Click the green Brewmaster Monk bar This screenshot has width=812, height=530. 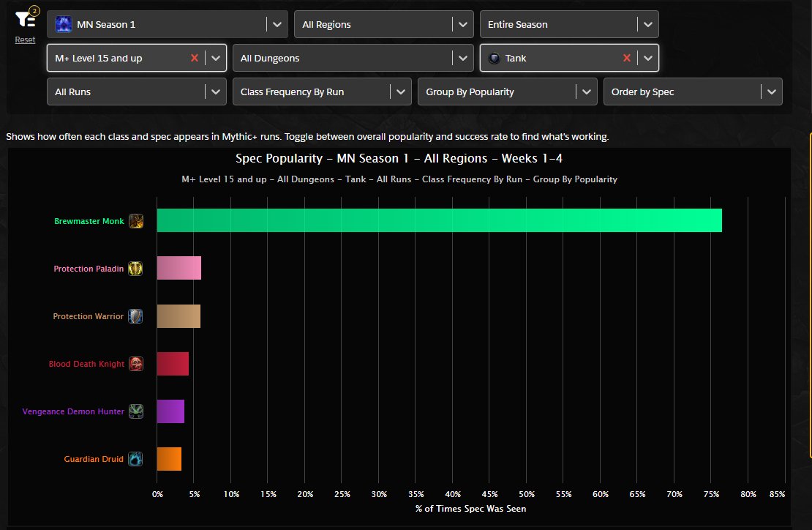pyautogui.click(x=439, y=220)
